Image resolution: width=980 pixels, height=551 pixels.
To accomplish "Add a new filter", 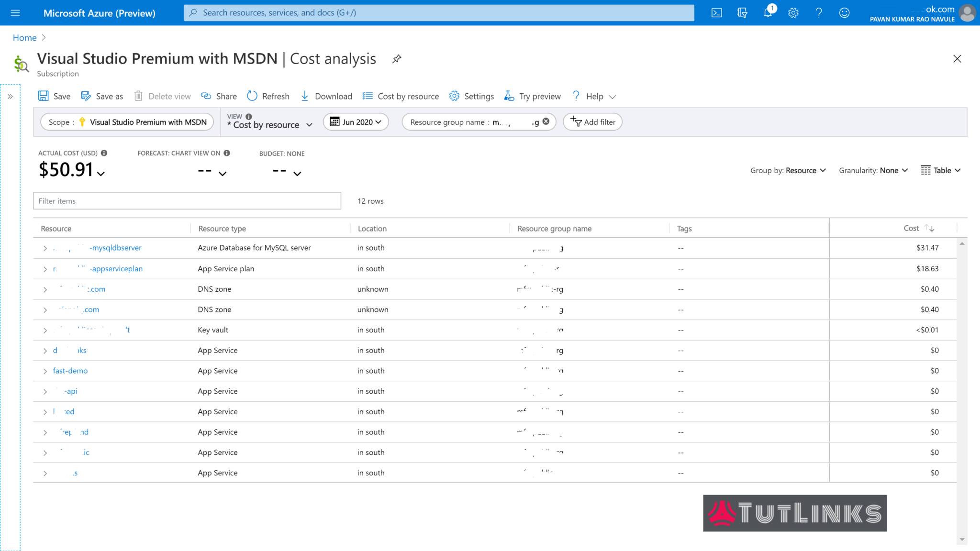I will [592, 122].
